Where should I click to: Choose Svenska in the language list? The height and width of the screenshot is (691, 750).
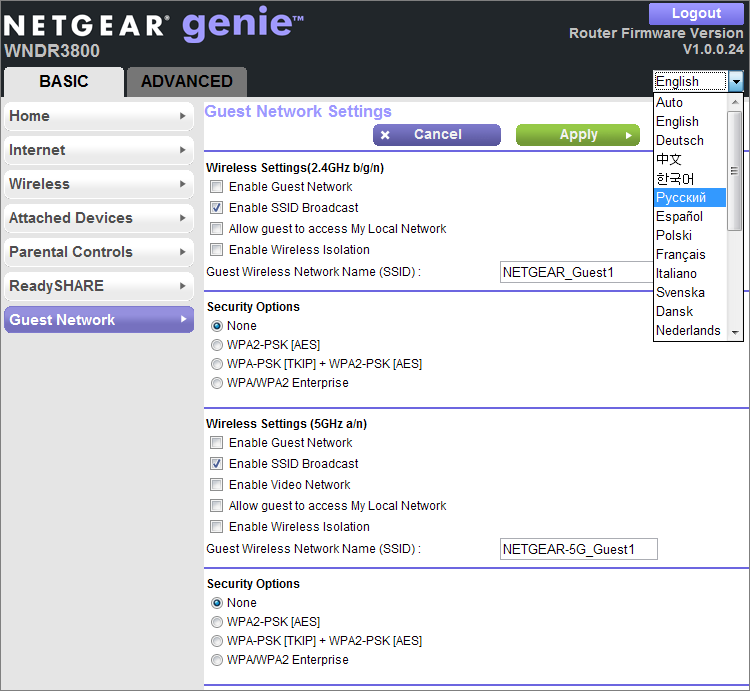(690, 292)
